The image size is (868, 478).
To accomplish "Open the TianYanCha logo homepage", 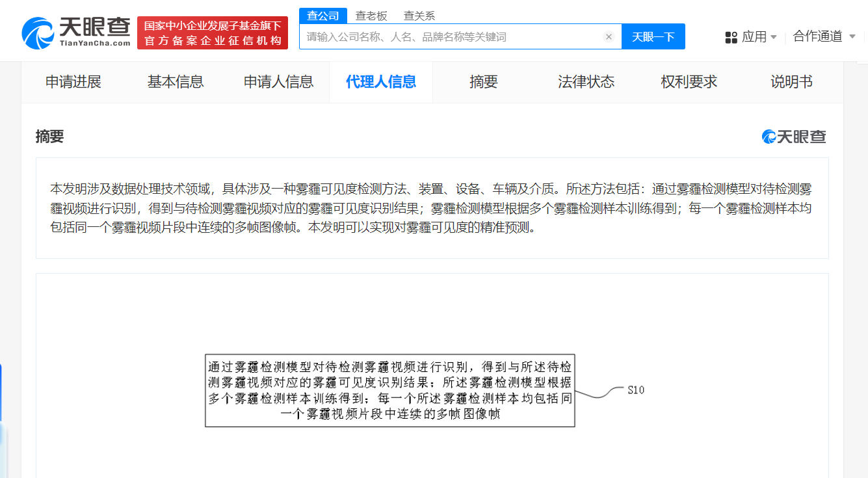I will point(75,32).
